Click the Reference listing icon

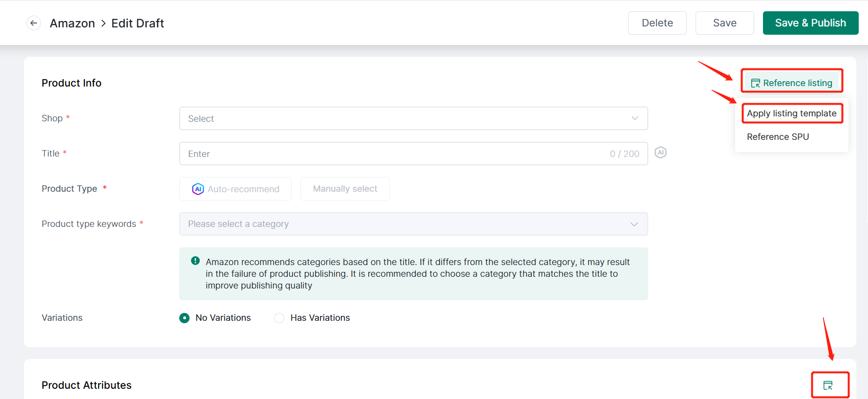click(x=755, y=83)
